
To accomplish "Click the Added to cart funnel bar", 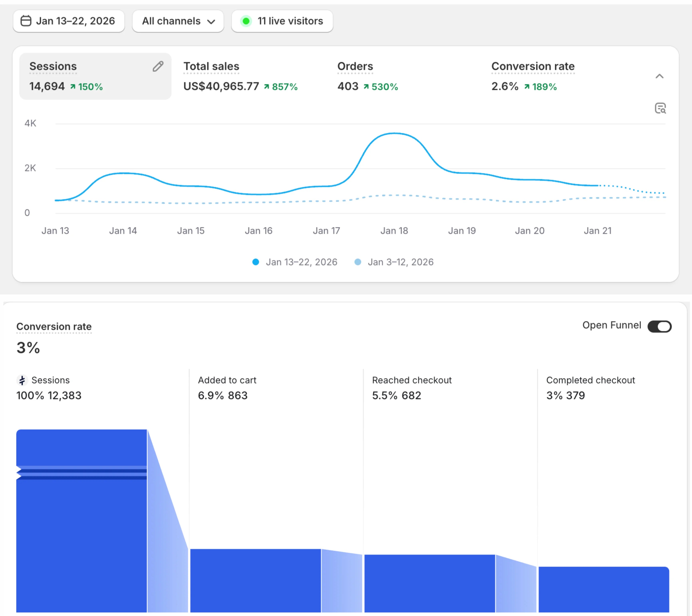I will pos(255,580).
